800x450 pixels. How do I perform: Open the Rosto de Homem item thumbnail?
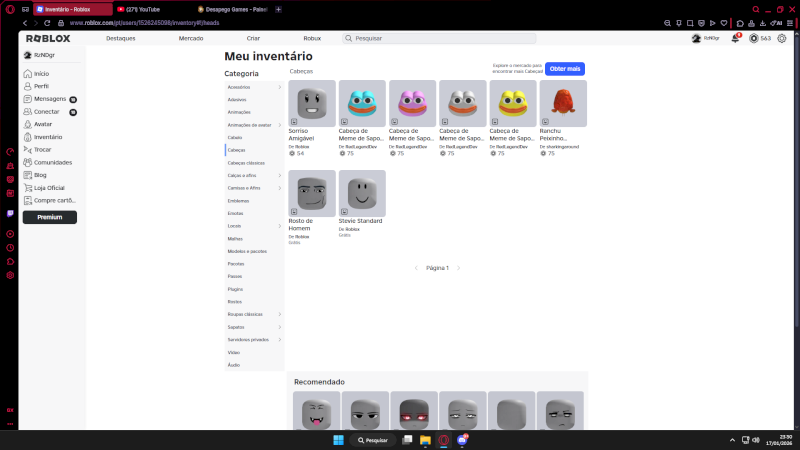click(x=312, y=193)
